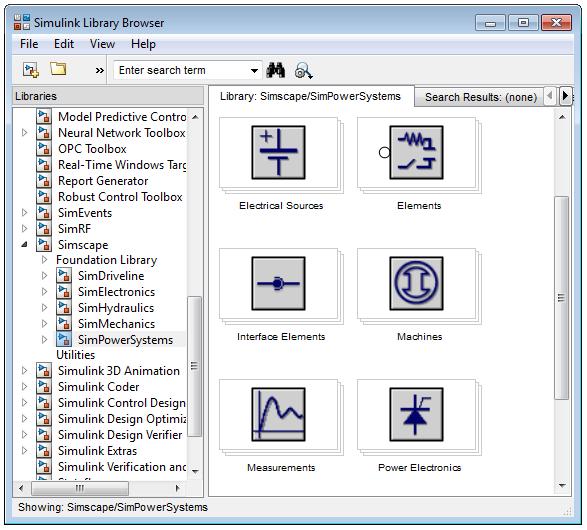Viewport: 587px width, 530px height.
Task: Select Simulink Design Verifier in tree
Action: [120, 435]
